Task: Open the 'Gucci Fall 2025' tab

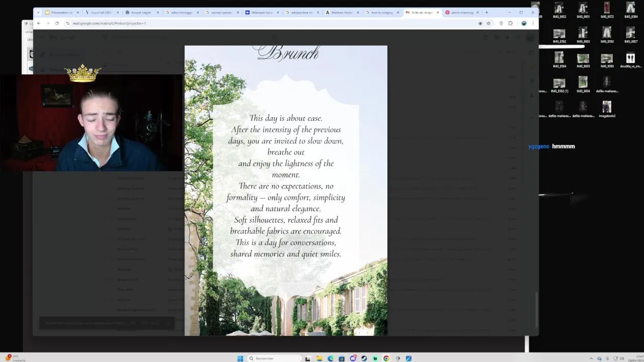Action: tap(102, 13)
